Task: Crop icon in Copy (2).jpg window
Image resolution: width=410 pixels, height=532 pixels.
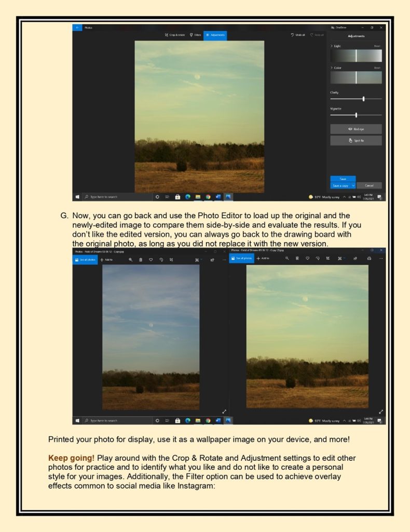Action: pos(327,258)
